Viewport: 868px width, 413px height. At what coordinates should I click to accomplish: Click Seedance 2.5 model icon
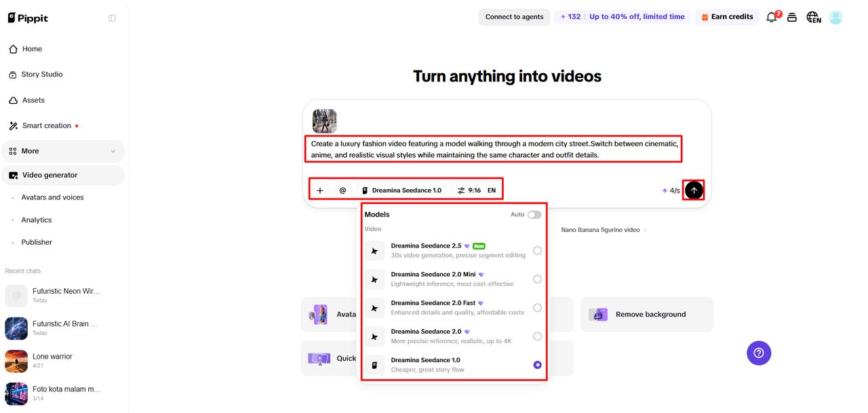click(x=375, y=251)
